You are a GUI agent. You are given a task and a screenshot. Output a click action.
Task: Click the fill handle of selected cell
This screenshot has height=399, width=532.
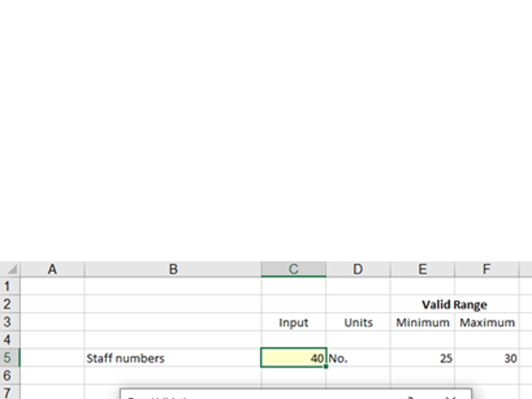click(326, 366)
